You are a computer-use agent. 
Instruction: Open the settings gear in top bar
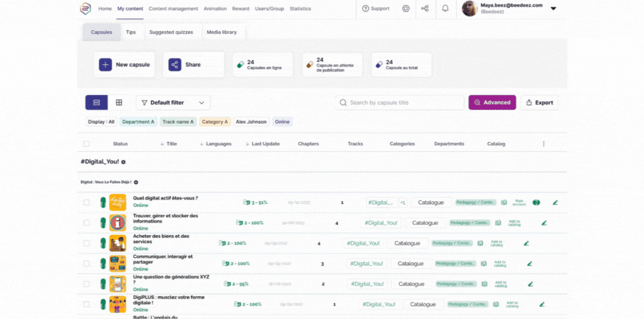(406, 9)
